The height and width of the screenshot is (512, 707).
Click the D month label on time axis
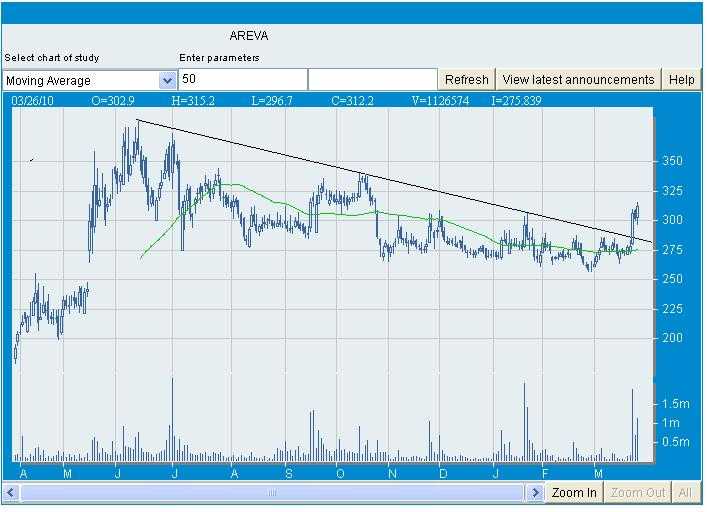[x=443, y=474]
